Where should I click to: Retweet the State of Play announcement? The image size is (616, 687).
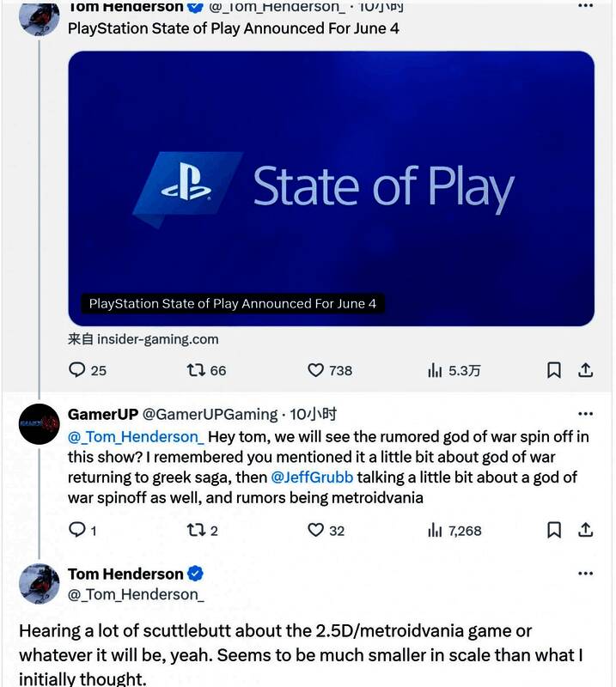pyautogui.click(x=197, y=370)
